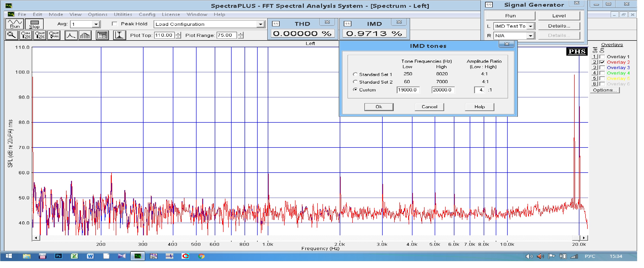
Task: Open the Avg count dropdown
Action: (x=96, y=24)
